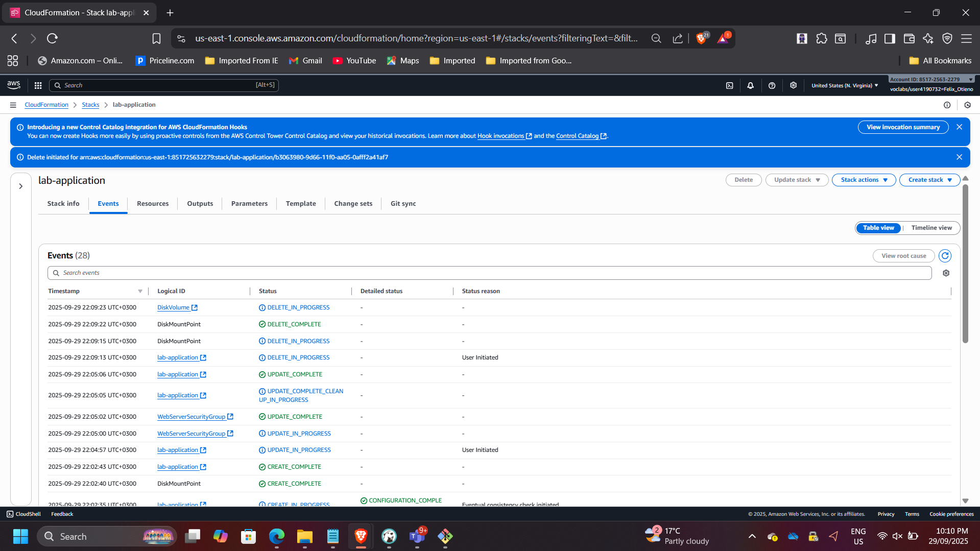This screenshot has width=980, height=551.
Task: Open the DiskVolume logical ID link
Action: [173, 307]
